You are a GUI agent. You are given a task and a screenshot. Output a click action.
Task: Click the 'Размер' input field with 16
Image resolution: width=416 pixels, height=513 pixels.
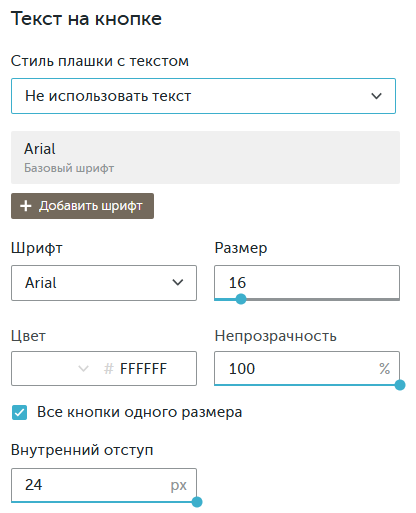coord(307,282)
